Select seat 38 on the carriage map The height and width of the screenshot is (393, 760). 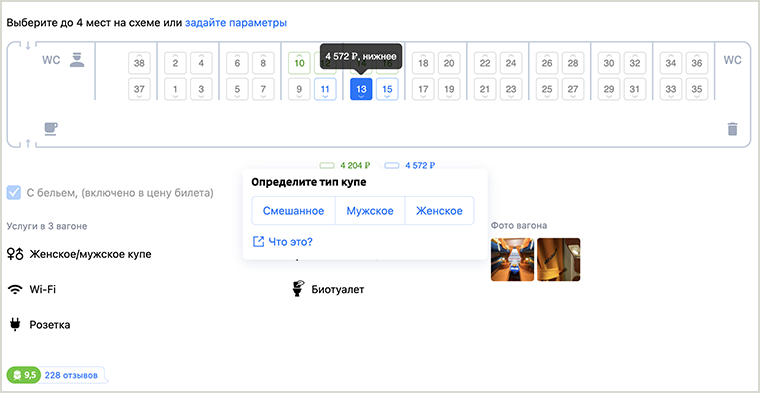coord(139,63)
